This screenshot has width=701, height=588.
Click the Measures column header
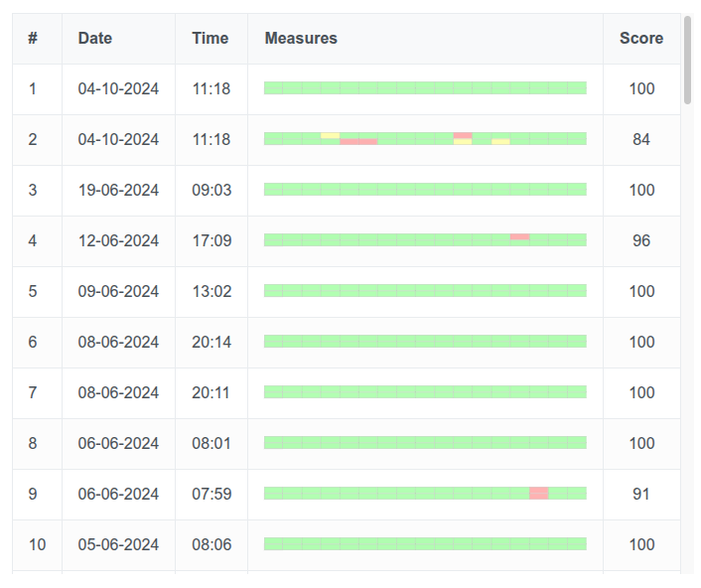(x=301, y=39)
